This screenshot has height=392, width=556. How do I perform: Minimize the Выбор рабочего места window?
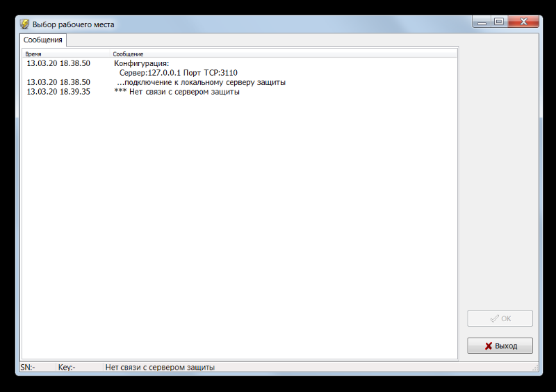[482, 22]
